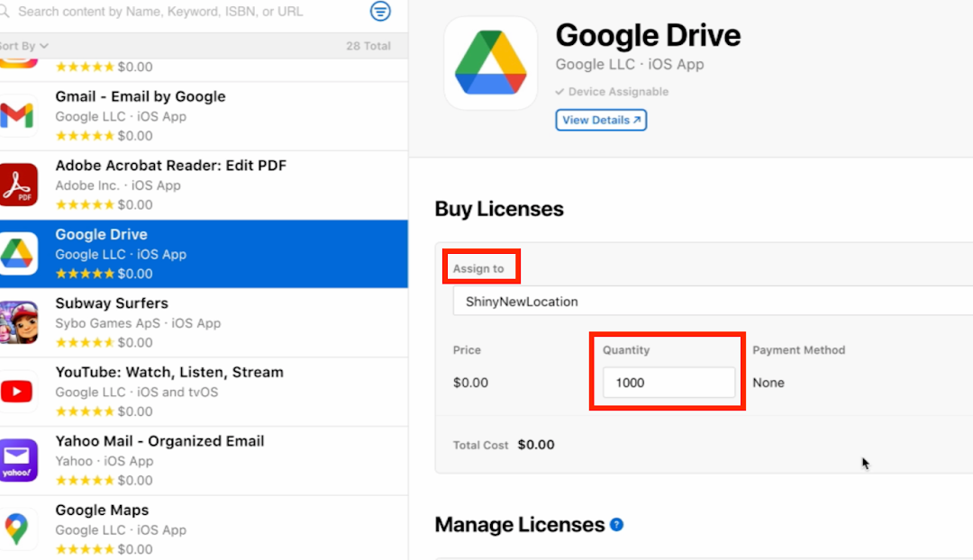Select Adobe Acrobat Reader: Edit PDF row
Image resolution: width=973 pixels, height=560 pixels.
point(204,185)
